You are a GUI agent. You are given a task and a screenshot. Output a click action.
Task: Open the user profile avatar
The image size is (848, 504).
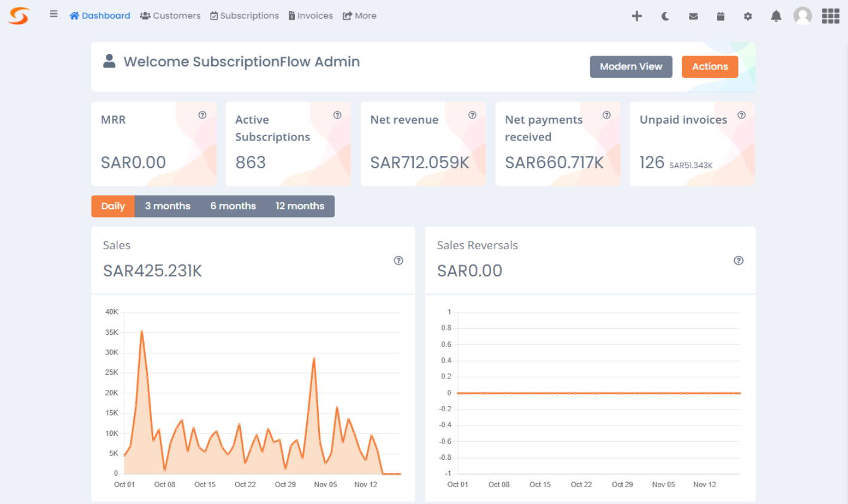click(803, 16)
